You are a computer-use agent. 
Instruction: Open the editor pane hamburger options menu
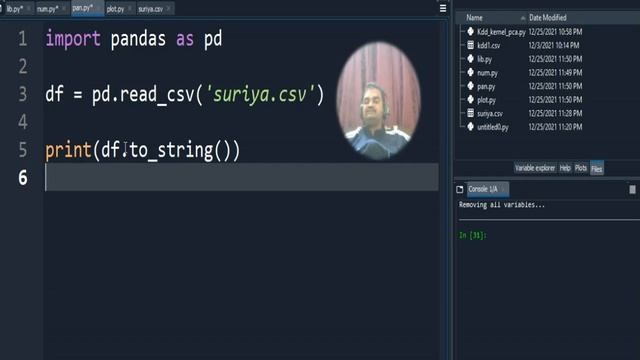coord(443,8)
